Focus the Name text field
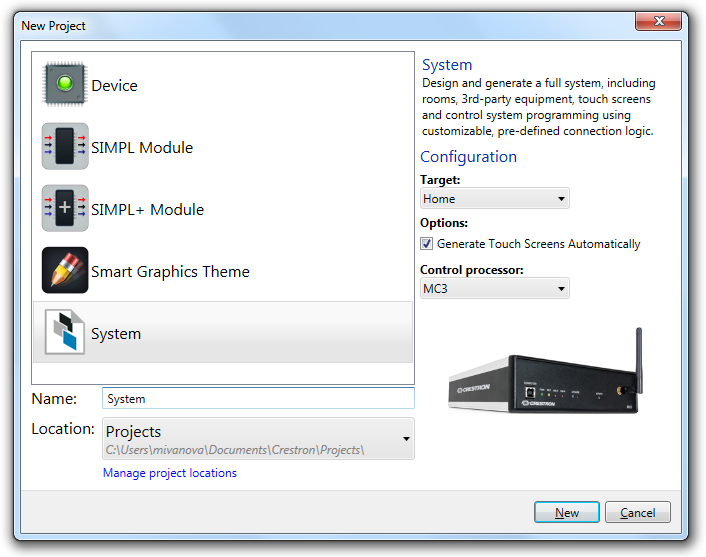 click(258, 399)
